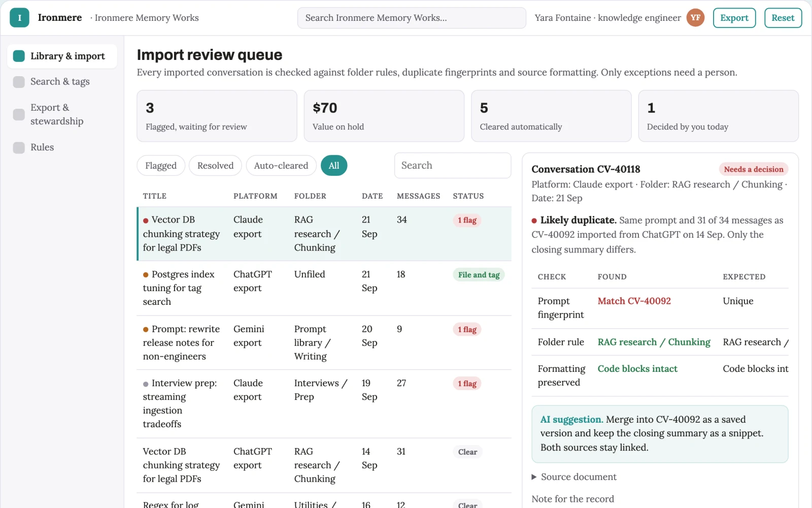Click the PLATFORM column header
This screenshot has width=812, height=508.
(x=255, y=196)
